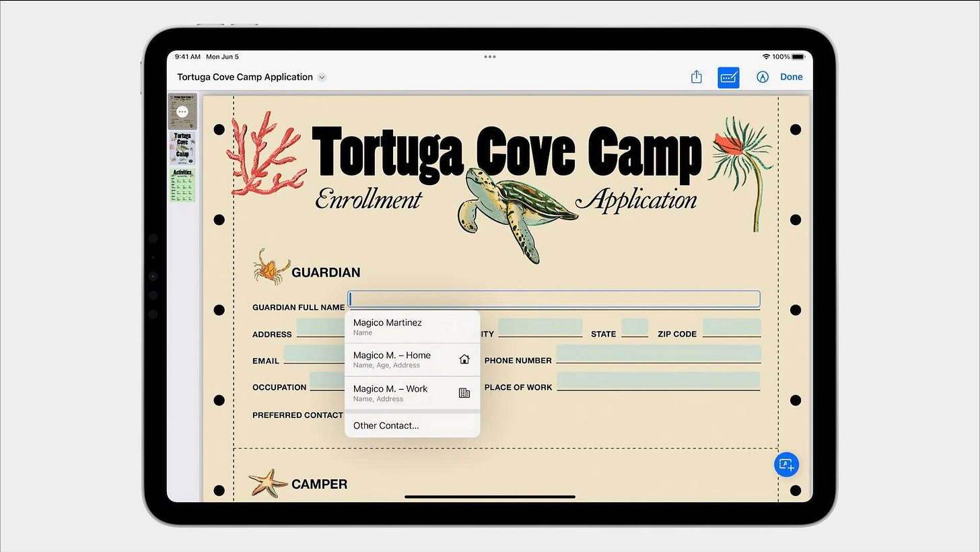Tap Done to finish editing
Viewport: 980px width, 552px height.
click(x=792, y=77)
